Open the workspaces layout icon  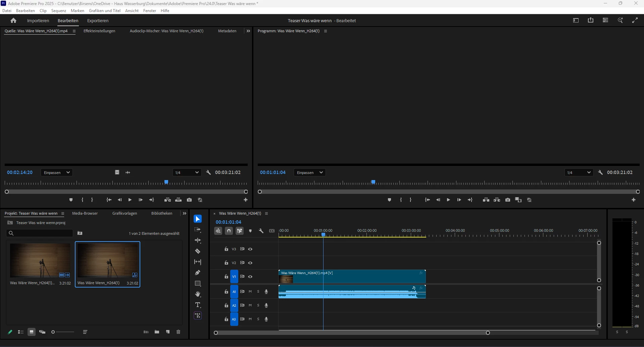pos(576,20)
